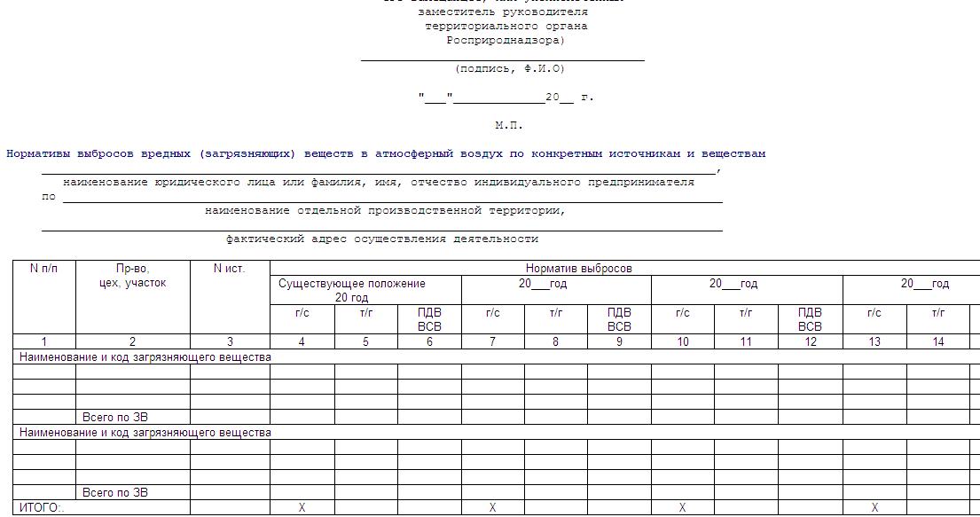Click the "ИТОГО:" row label

tap(41, 508)
